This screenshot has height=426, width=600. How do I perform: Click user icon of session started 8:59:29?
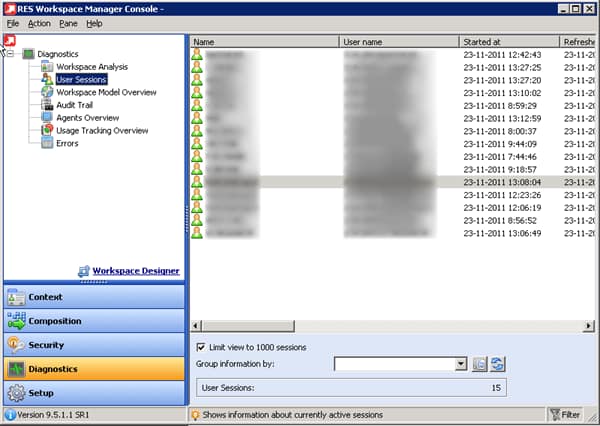tap(197, 105)
